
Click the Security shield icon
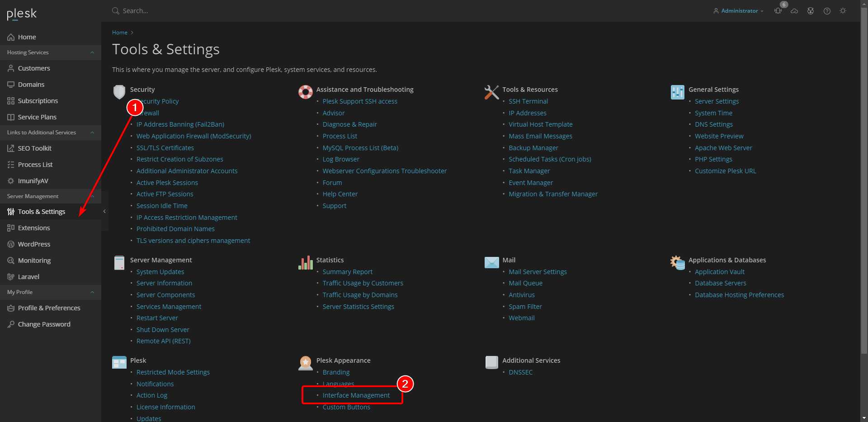pos(119,92)
